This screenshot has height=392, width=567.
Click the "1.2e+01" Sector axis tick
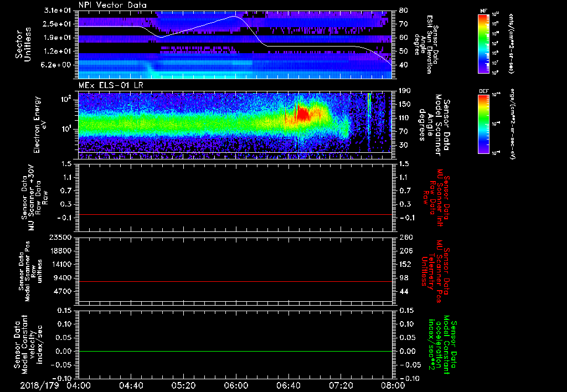pyautogui.click(x=58, y=51)
